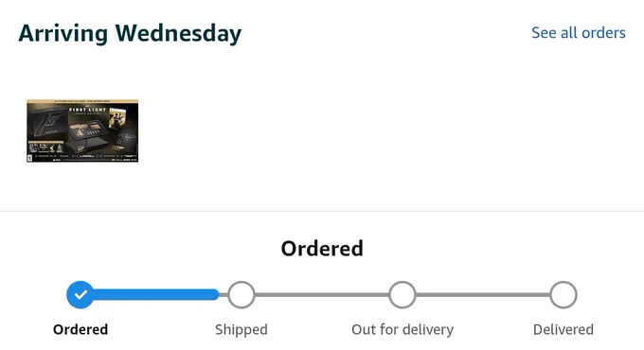
Task: Select the bold Ordered step label
Action: [x=80, y=329]
